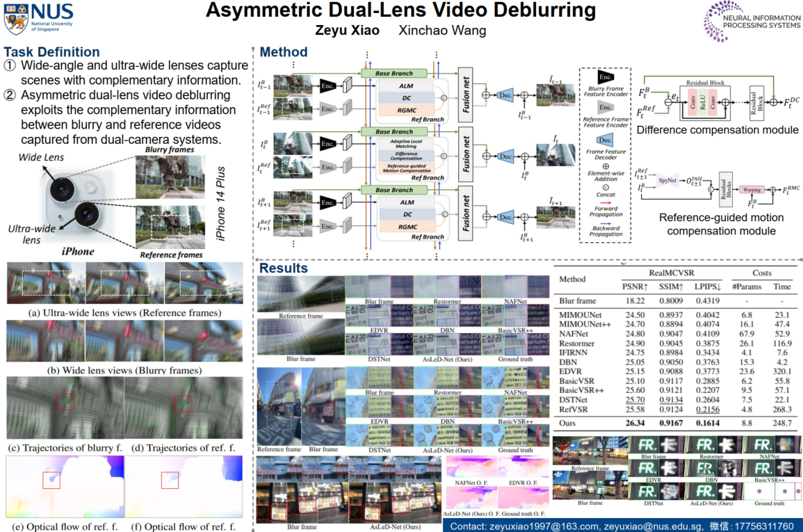
Task: Select the Reference frames photo beside iPhone
Action: click(x=170, y=227)
